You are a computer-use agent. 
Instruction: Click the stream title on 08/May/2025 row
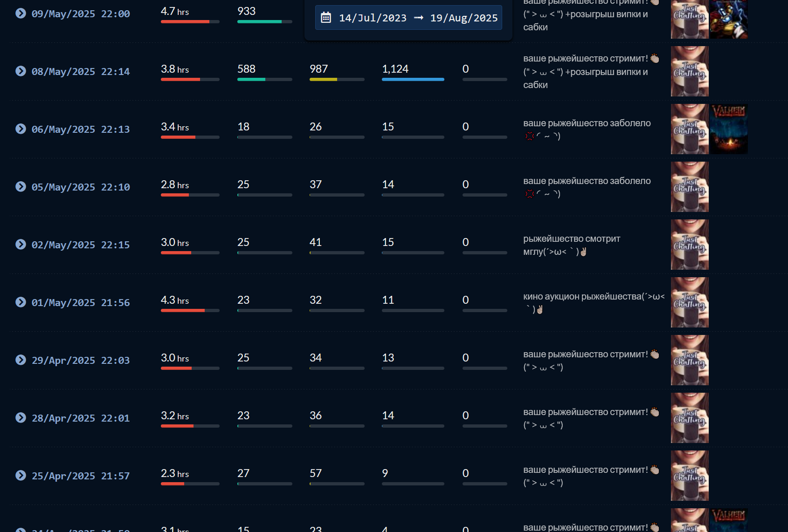pos(591,72)
